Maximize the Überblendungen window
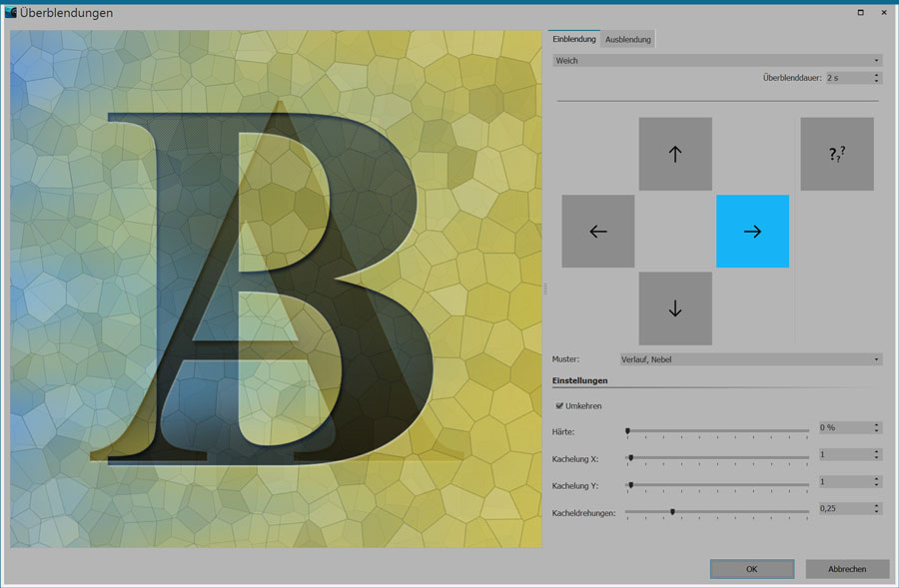The width and height of the screenshot is (899, 588). click(860, 12)
